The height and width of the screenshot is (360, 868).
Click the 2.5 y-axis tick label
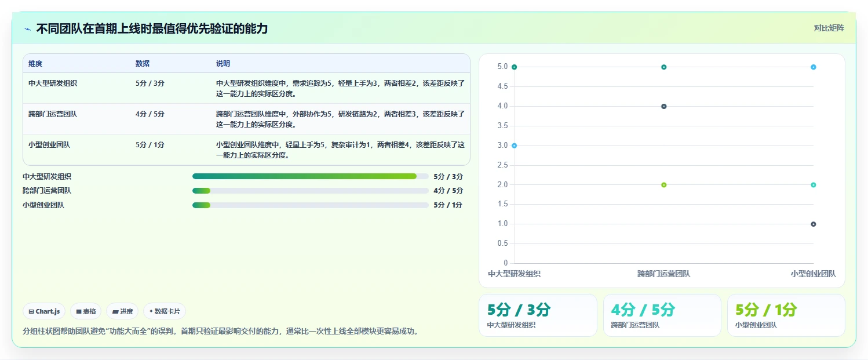click(x=502, y=165)
